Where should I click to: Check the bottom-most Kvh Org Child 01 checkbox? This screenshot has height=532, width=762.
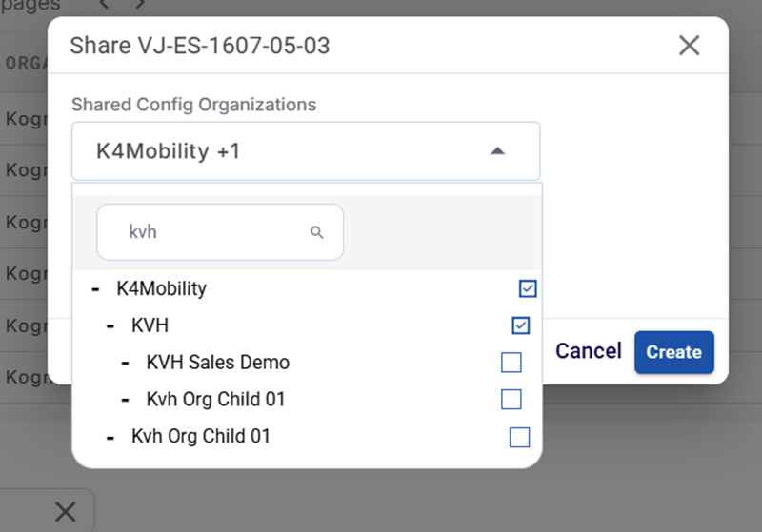click(519, 437)
